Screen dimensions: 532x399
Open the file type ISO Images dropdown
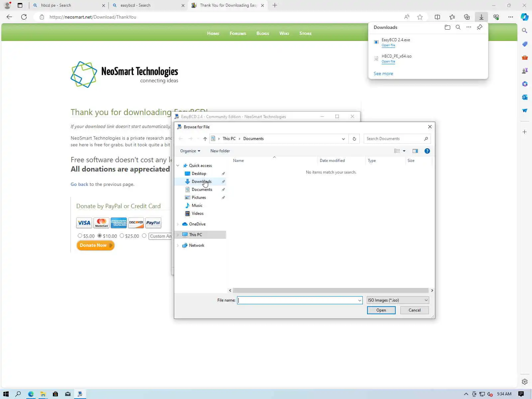(x=398, y=300)
